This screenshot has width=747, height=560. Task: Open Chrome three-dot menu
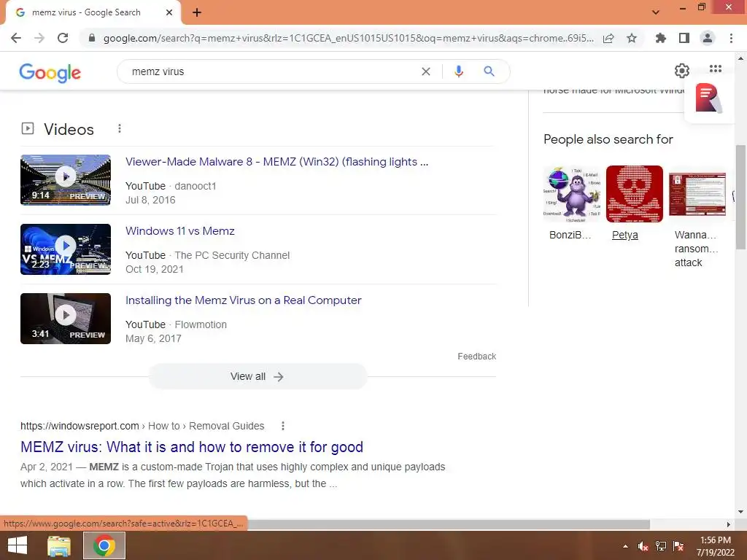point(731,38)
